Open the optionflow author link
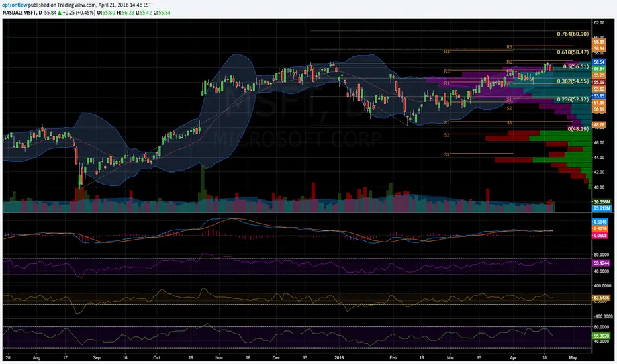617x364 pixels. tap(15, 5)
